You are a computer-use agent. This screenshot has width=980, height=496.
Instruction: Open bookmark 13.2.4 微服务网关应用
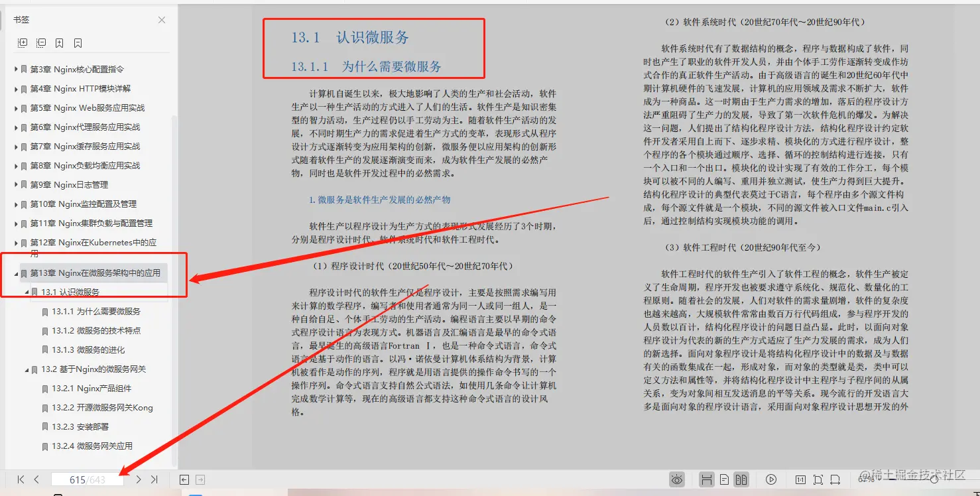pyautogui.click(x=92, y=446)
